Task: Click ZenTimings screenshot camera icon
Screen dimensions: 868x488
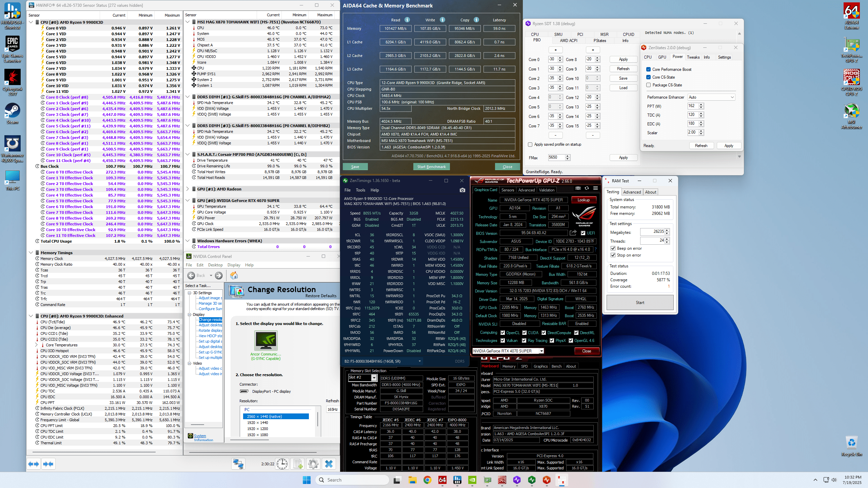Action: click(462, 190)
